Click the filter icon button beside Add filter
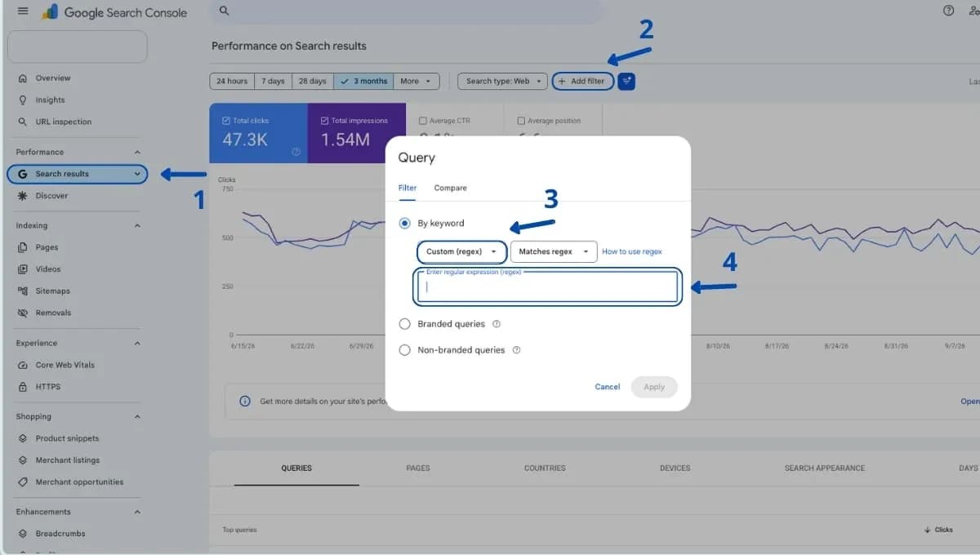Image resolution: width=980 pixels, height=555 pixels. click(x=626, y=81)
